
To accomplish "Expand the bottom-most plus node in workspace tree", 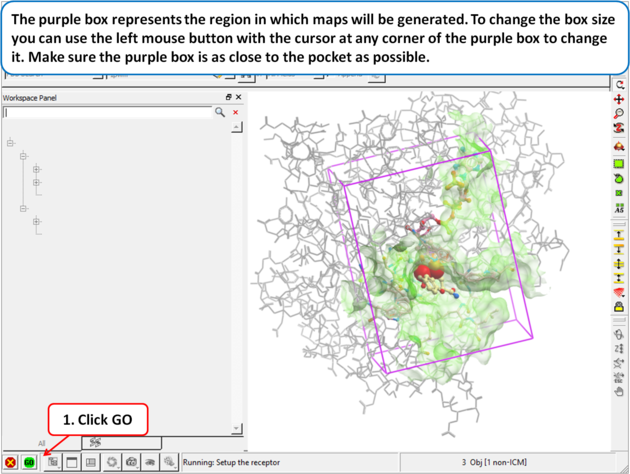I will pyautogui.click(x=36, y=221).
